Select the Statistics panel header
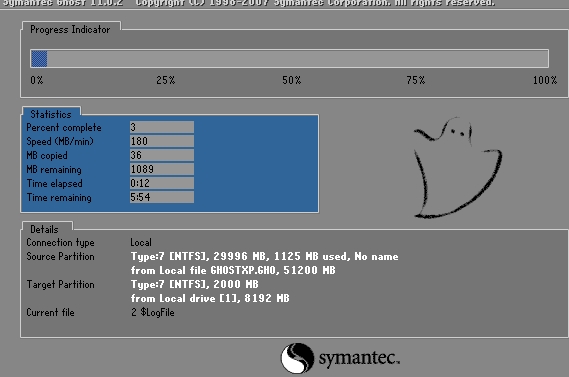 point(51,114)
